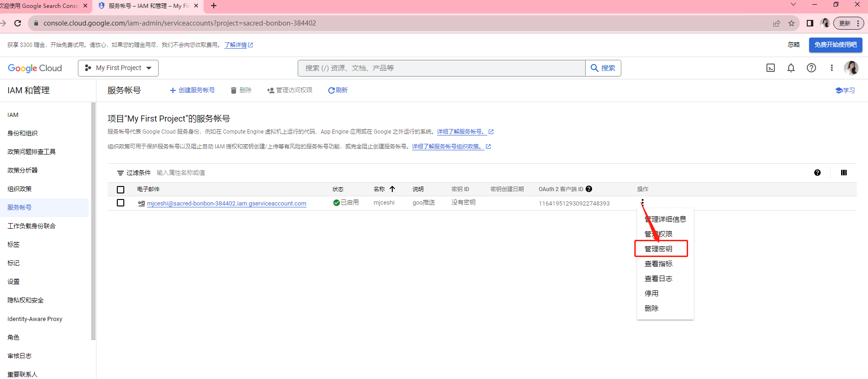The width and height of the screenshot is (868, 379).
Task: Click the table help icon next to column settings
Action: coord(817,173)
